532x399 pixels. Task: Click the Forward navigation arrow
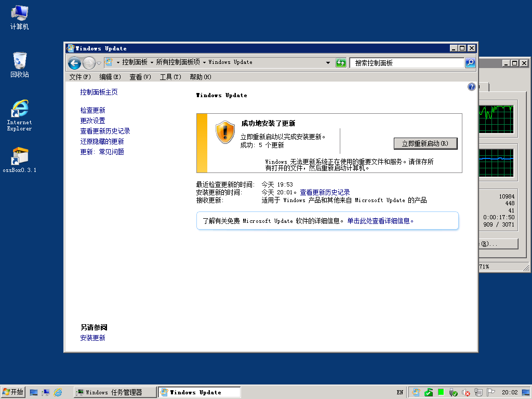(89, 63)
